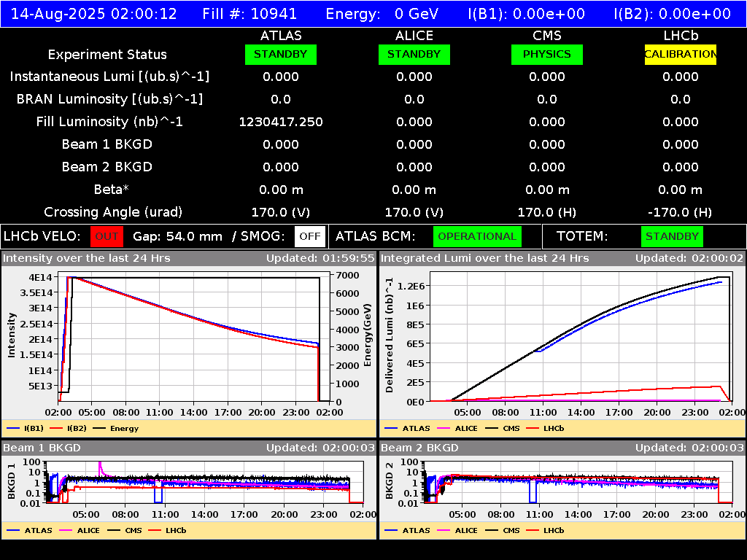
Task: Select the LHCb column header in the status table
Action: point(681,36)
